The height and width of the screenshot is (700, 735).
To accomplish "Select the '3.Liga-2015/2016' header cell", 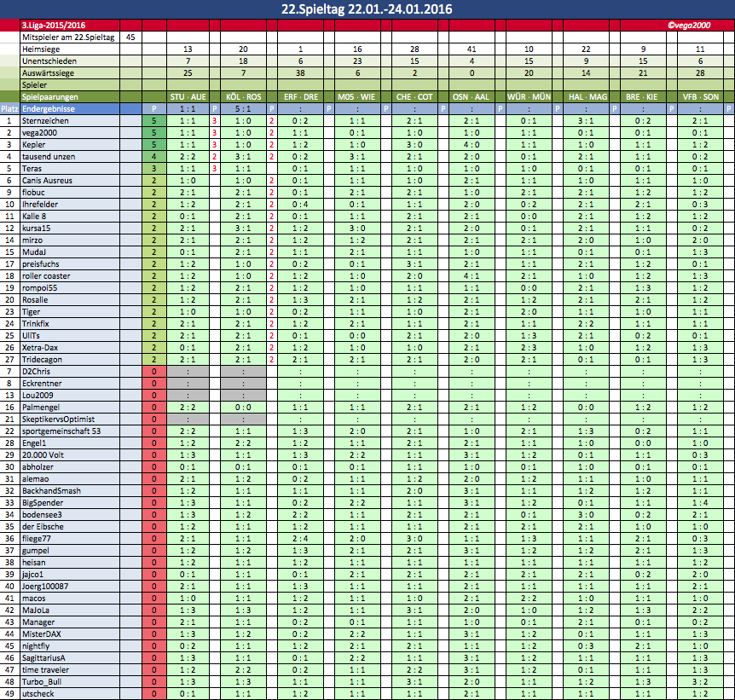I will 70,26.
